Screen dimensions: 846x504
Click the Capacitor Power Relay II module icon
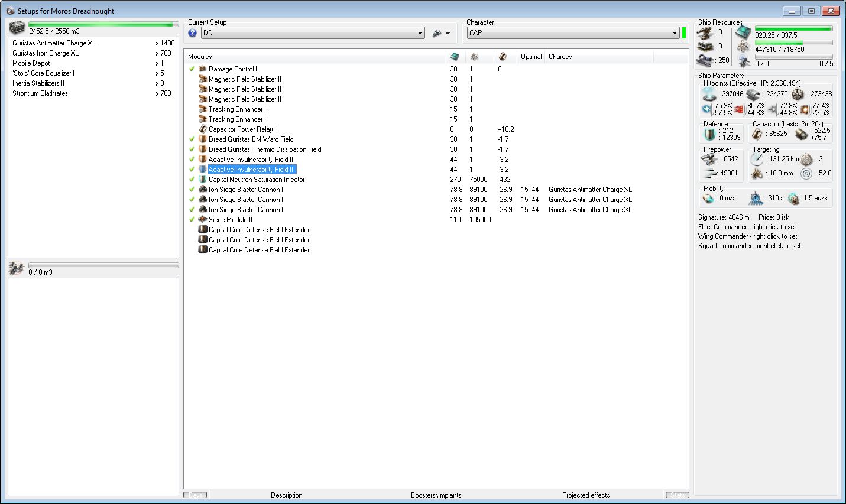pyautogui.click(x=202, y=129)
